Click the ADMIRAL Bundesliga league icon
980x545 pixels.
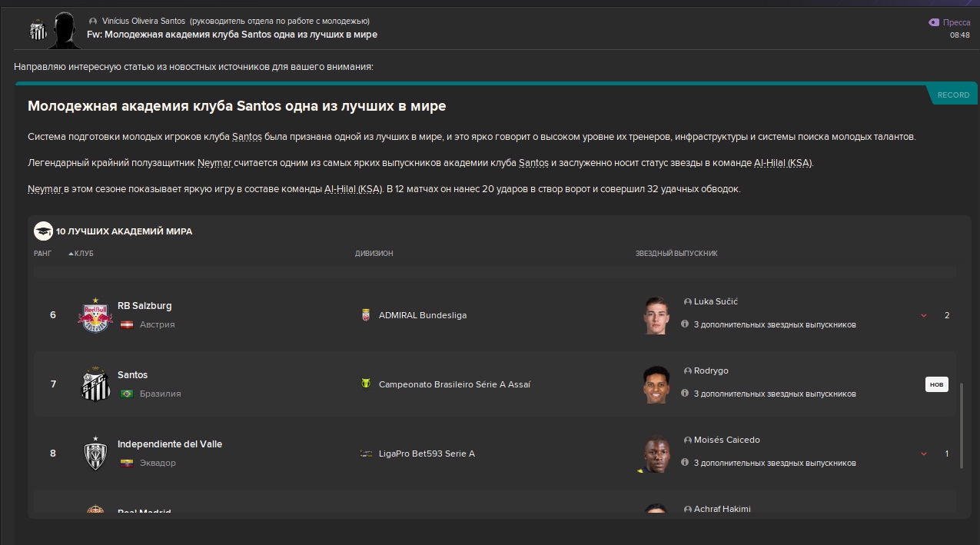tap(366, 315)
